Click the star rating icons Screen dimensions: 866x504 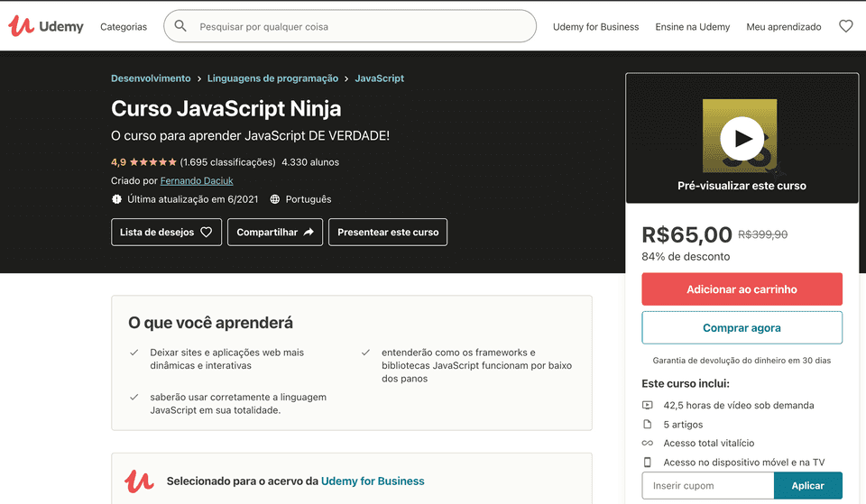(153, 162)
